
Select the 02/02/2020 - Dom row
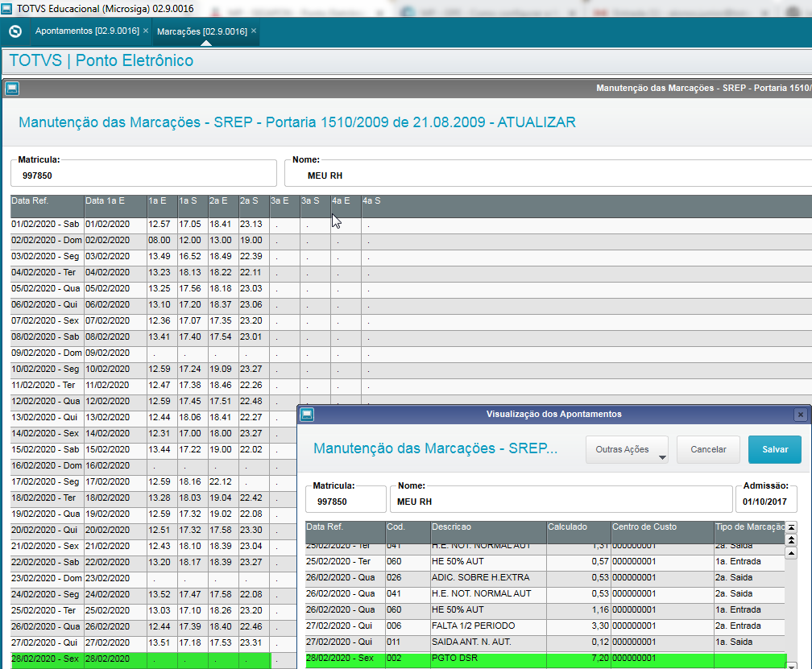(411, 241)
